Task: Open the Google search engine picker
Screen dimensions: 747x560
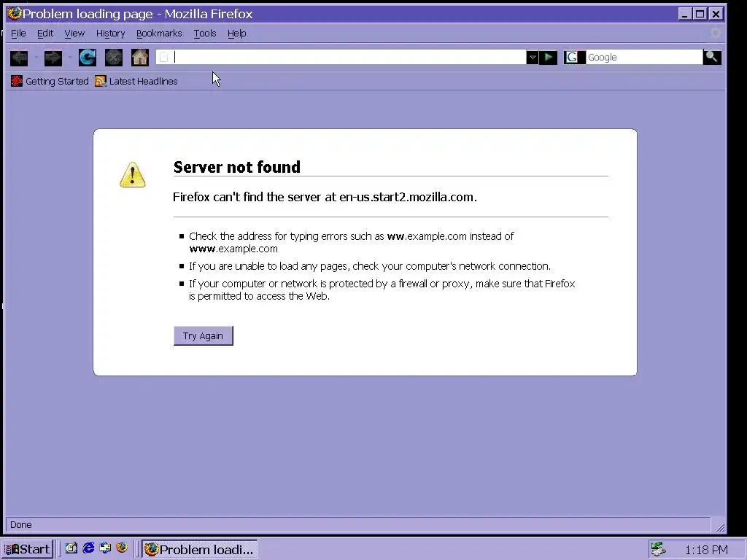Action: [574, 58]
